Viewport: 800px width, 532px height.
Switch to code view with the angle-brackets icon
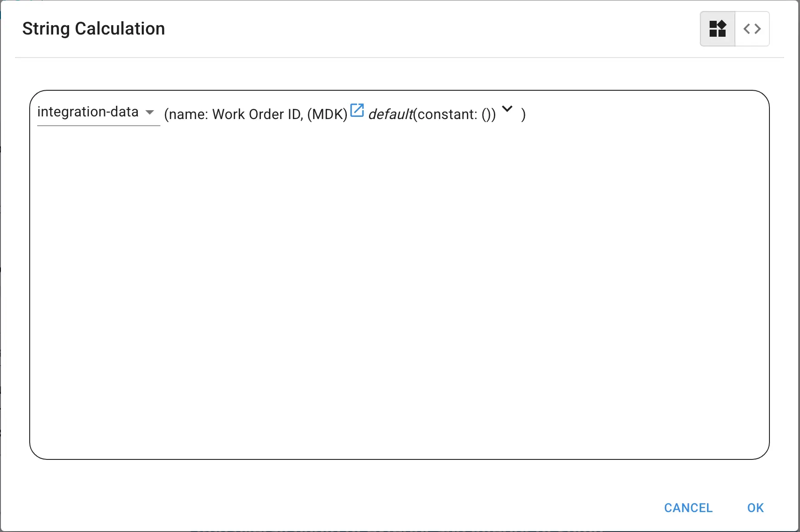point(752,29)
